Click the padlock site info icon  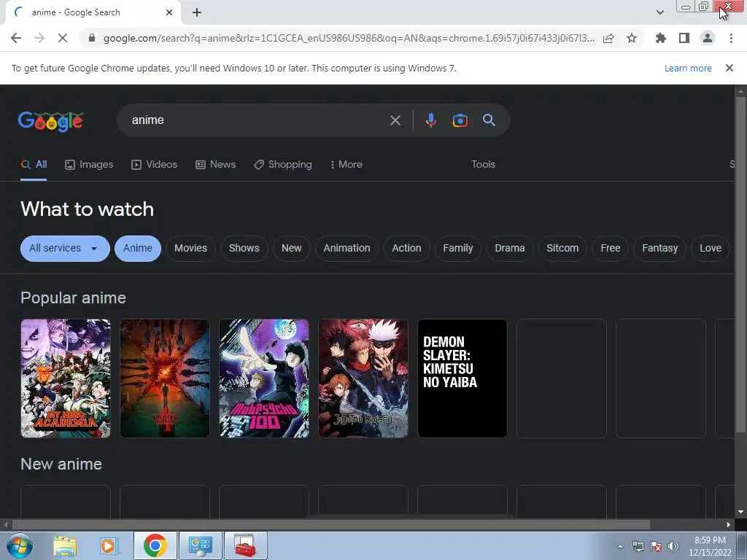click(92, 38)
